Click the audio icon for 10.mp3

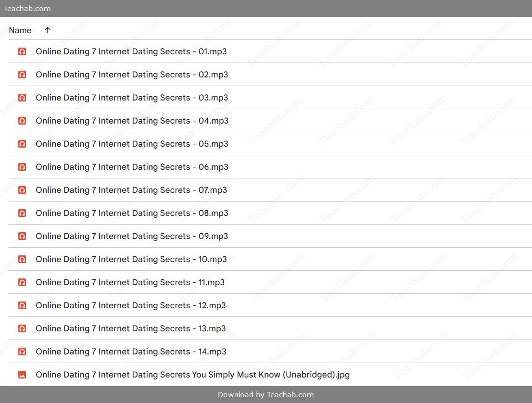coord(22,259)
